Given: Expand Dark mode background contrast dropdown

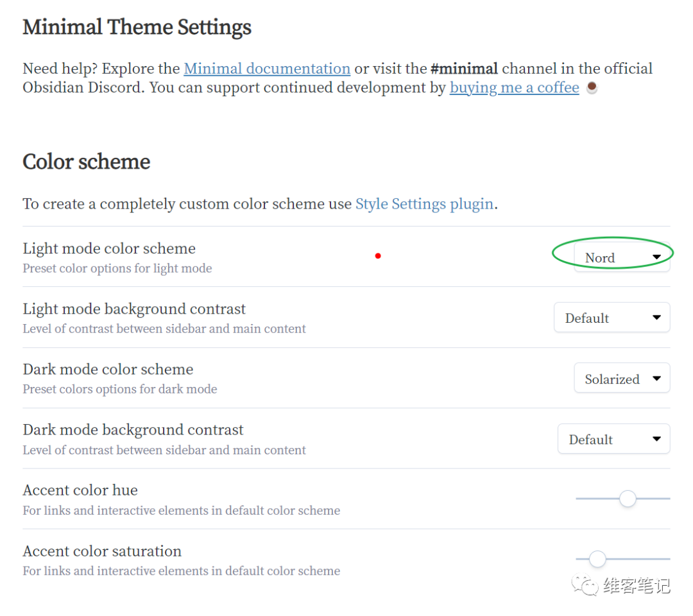Looking at the screenshot, I should [x=613, y=440].
